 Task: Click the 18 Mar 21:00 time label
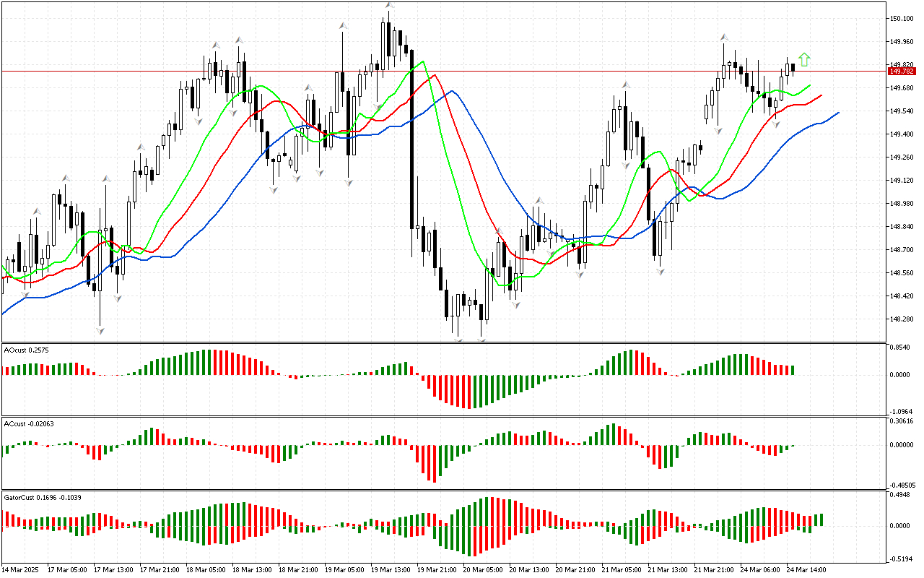298,569
